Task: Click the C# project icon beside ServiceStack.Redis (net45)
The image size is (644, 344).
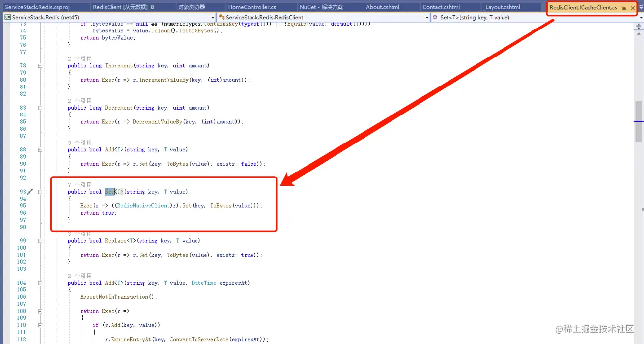Action: point(7,17)
